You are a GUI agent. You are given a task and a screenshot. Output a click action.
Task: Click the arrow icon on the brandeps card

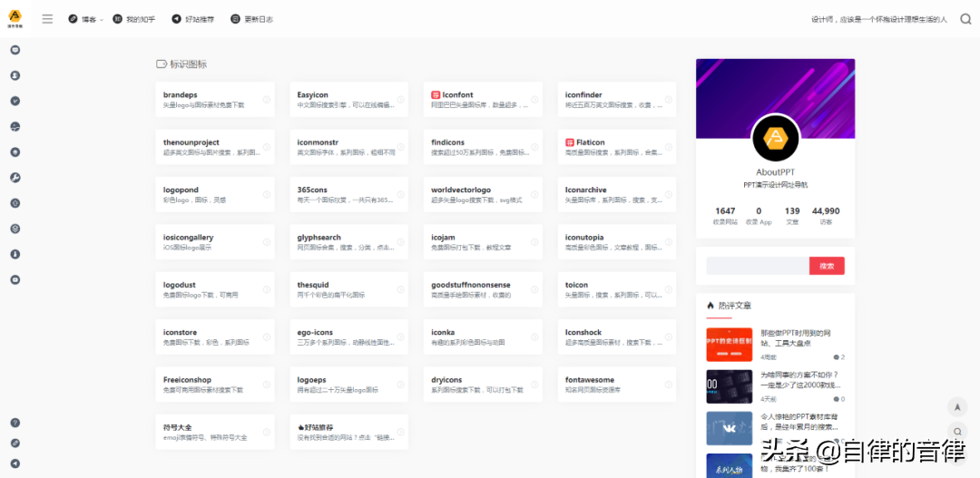coord(267,100)
